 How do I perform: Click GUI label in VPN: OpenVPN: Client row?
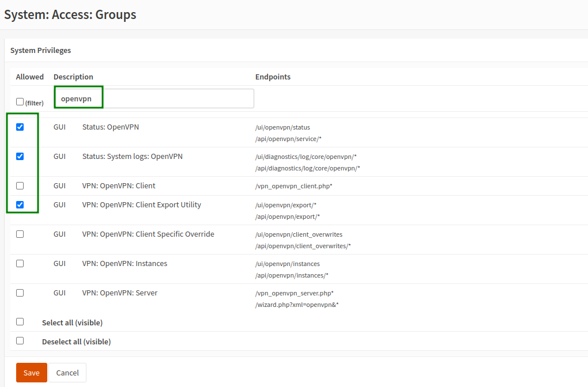[59, 186]
